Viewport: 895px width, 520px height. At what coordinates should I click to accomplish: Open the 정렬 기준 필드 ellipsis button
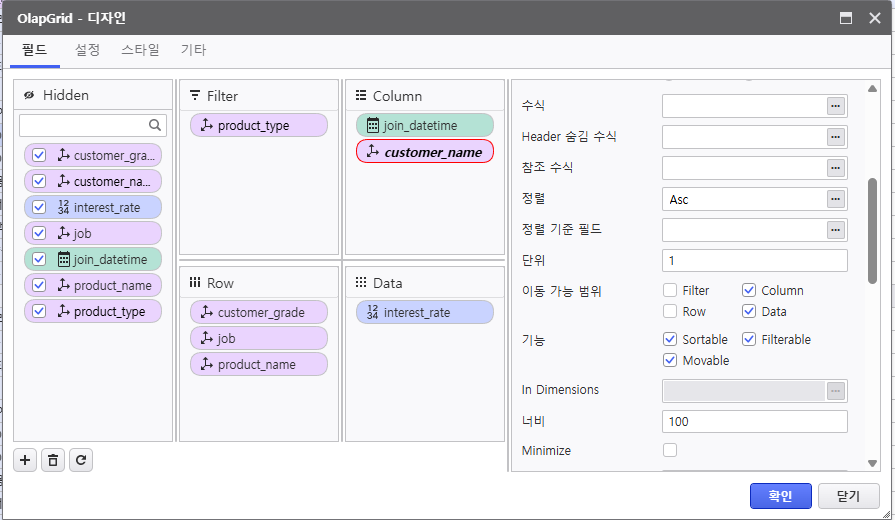(836, 230)
